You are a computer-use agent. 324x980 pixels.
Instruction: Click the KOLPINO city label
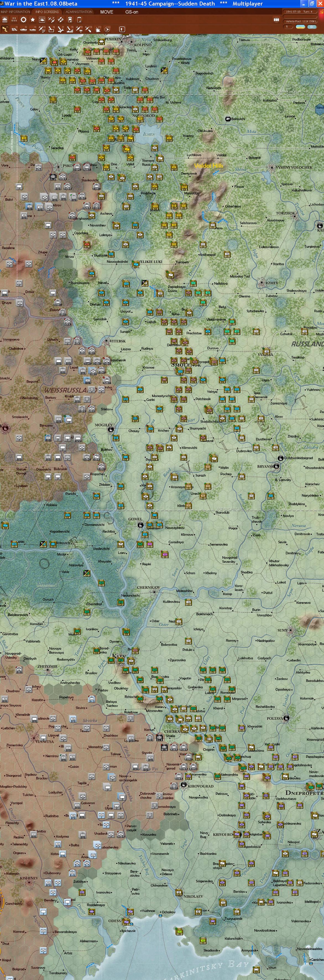tap(142, 44)
